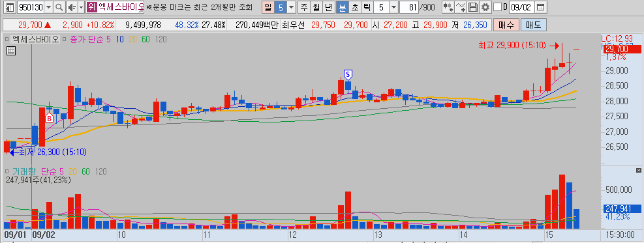Select the 일 (daily) chart period

pyautogui.click(x=268, y=7)
